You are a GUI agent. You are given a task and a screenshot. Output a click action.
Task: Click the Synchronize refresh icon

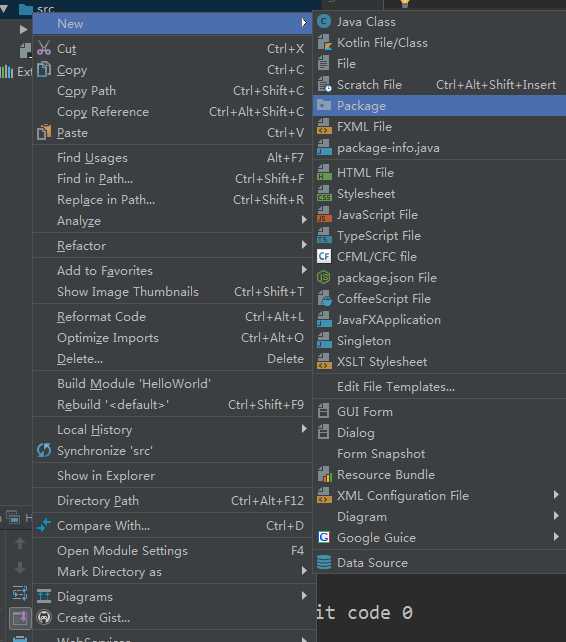pos(44,450)
